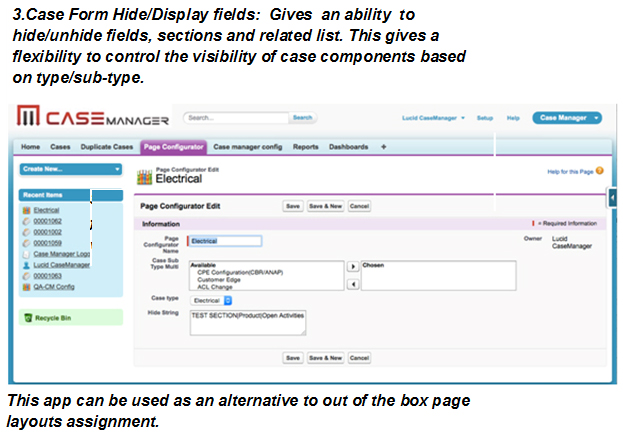Go to the Reports tab

click(306, 147)
